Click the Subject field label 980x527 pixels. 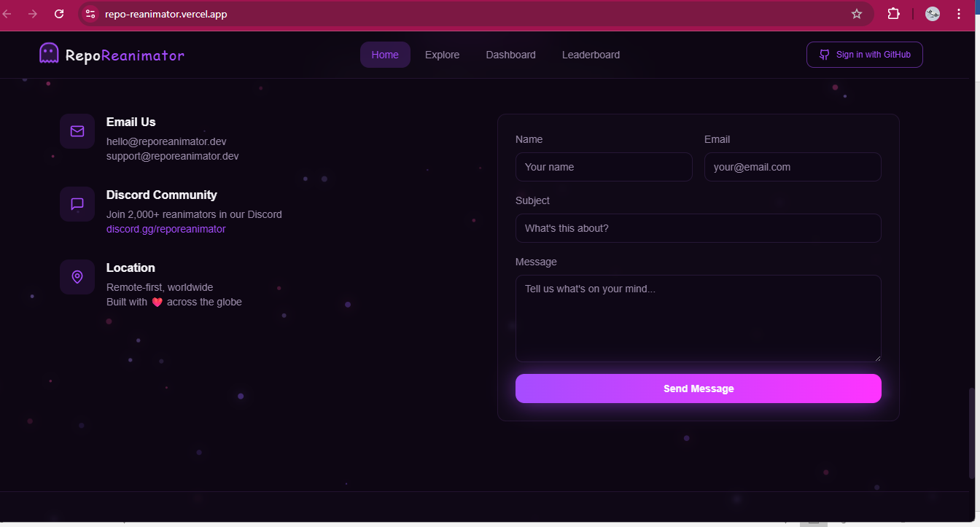pos(533,200)
